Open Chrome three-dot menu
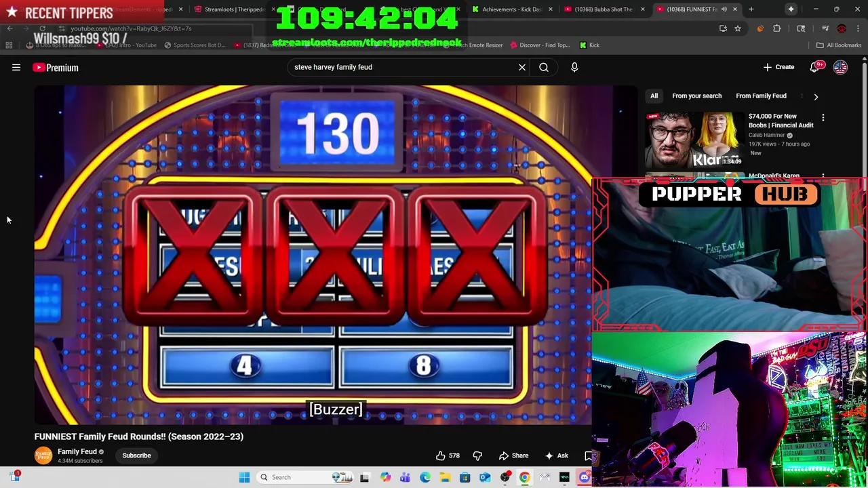 [859, 28]
